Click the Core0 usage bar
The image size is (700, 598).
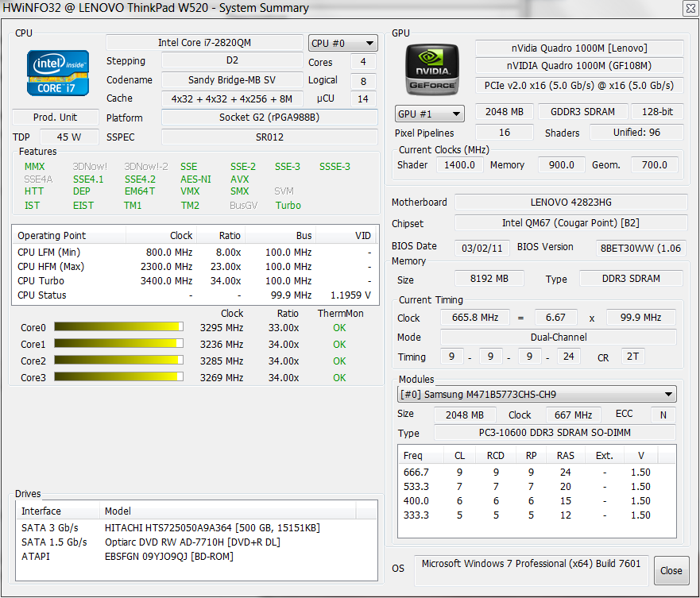pyautogui.click(x=118, y=327)
